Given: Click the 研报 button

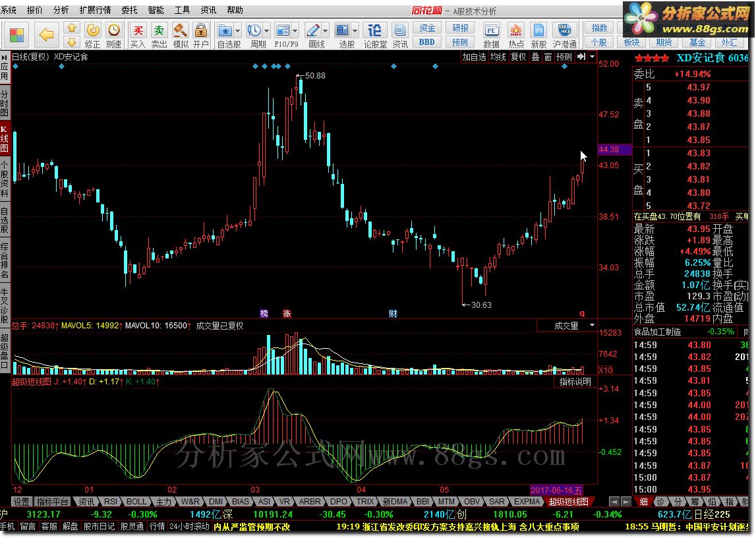Looking at the screenshot, I should pos(460,28).
